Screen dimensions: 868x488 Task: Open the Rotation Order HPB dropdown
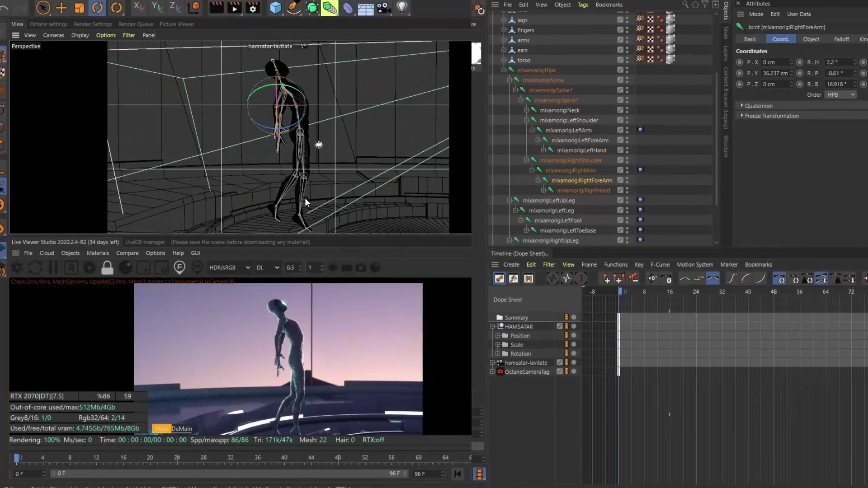click(840, 95)
